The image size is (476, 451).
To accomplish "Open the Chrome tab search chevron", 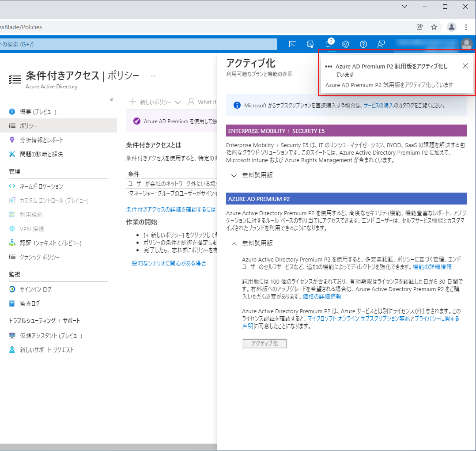I will (404, 7).
